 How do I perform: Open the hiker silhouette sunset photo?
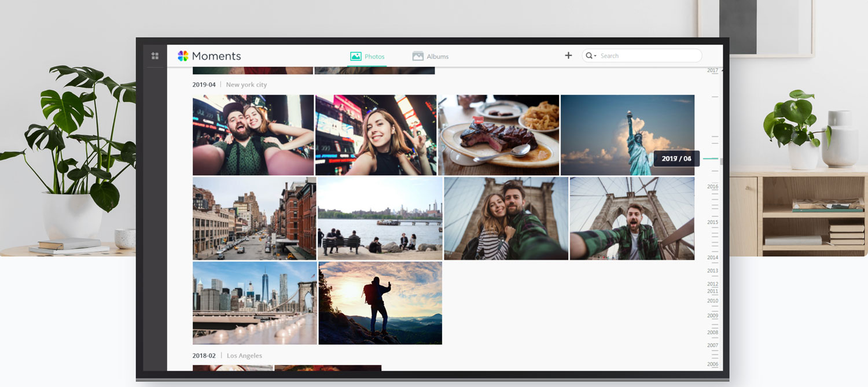pos(380,303)
